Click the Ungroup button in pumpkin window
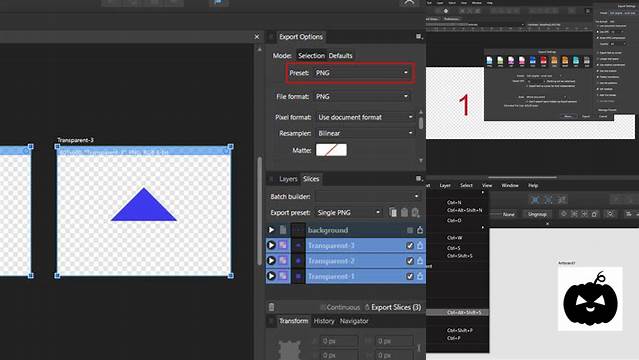 pyautogui.click(x=537, y=214)
